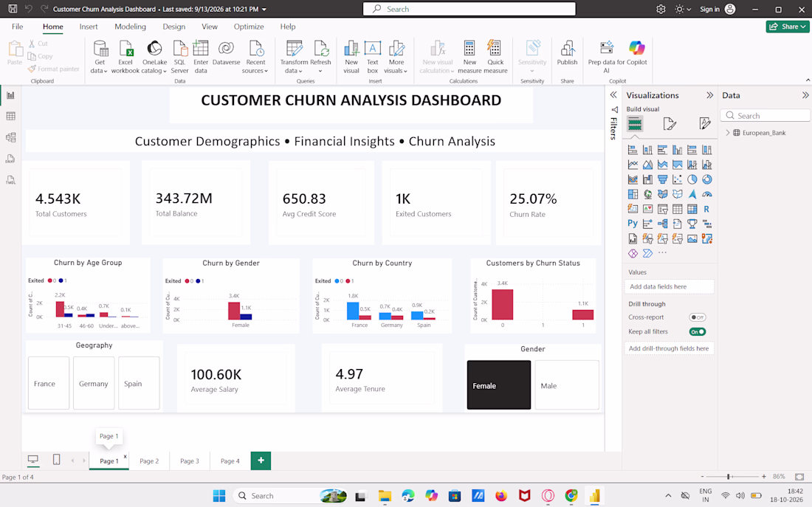The height and width of the screenshot is (507, 812).
Task: Add a new report page
Action: point(261,461)
